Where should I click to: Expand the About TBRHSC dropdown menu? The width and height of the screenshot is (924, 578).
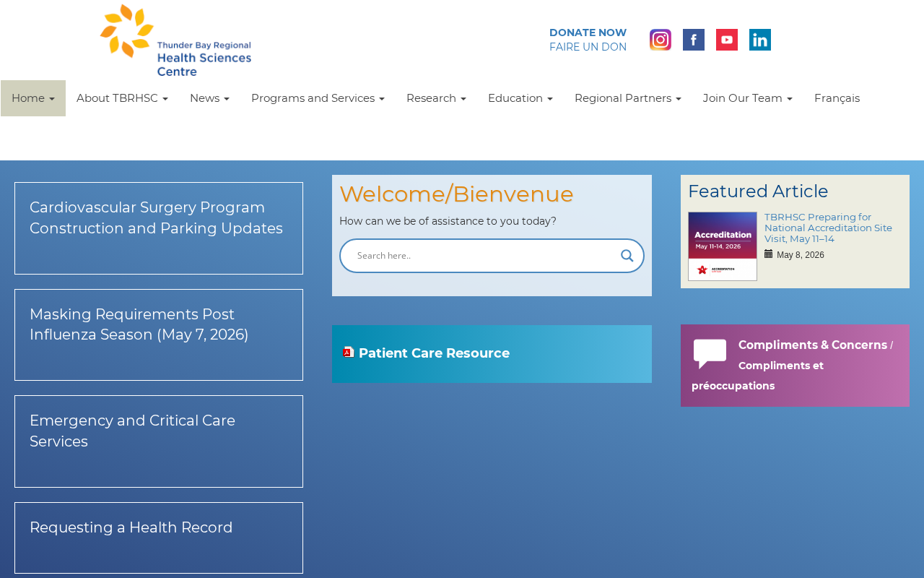coord(122,98)
